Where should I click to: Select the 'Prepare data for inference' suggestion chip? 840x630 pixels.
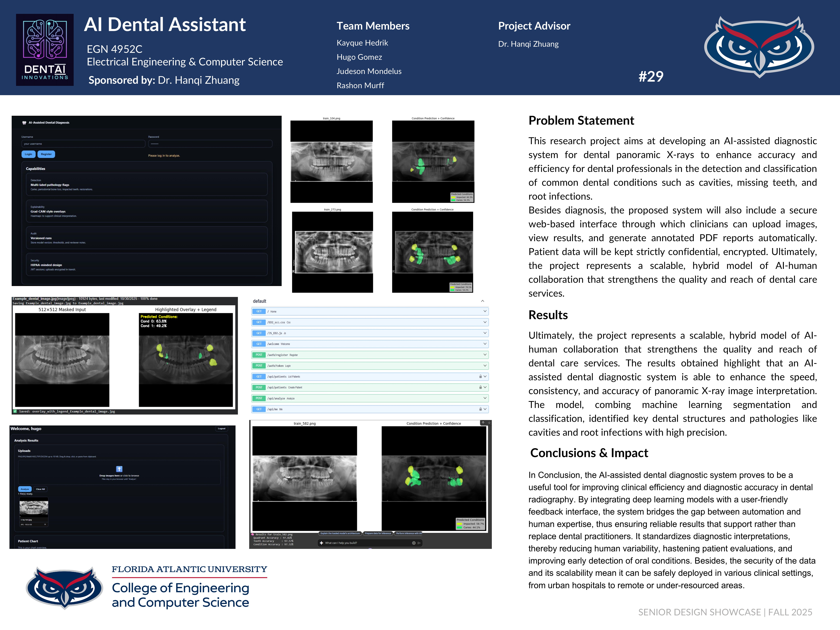coord(378,533)
